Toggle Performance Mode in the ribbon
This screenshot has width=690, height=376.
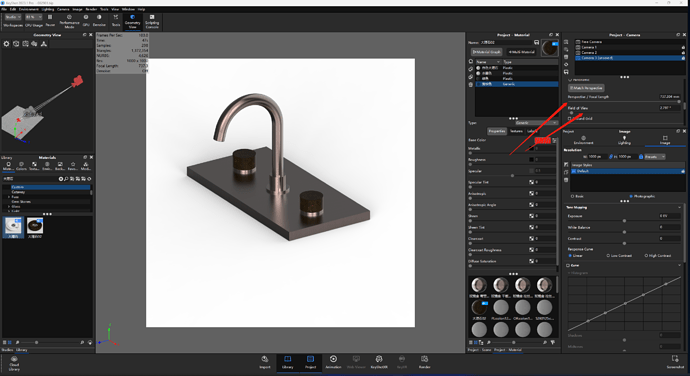click(69, 21)
